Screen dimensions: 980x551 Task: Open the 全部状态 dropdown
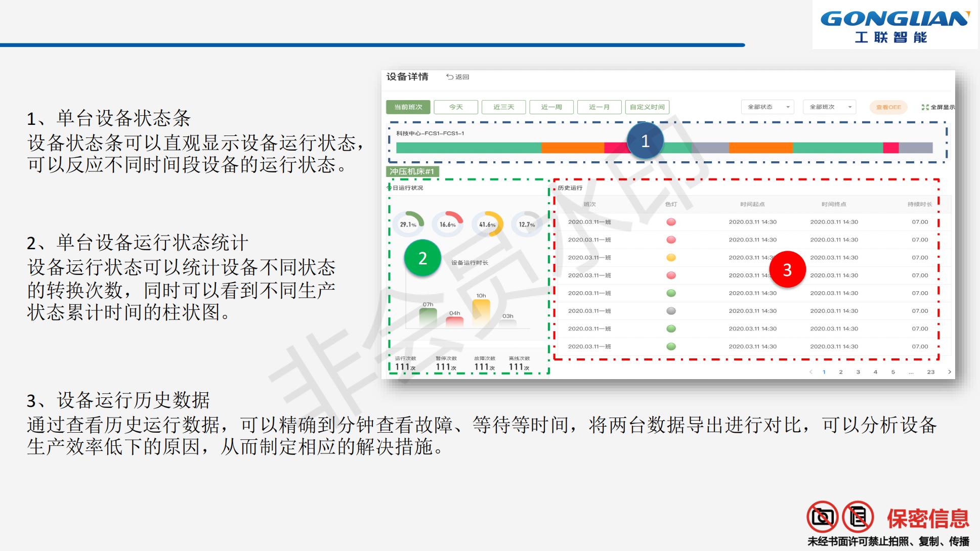click(767, 107)
